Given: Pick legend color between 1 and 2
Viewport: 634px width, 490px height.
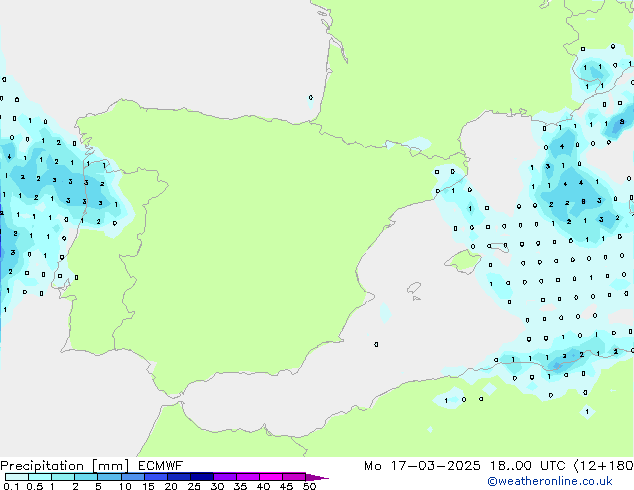Looking at the screenshot, I should 63,478.
